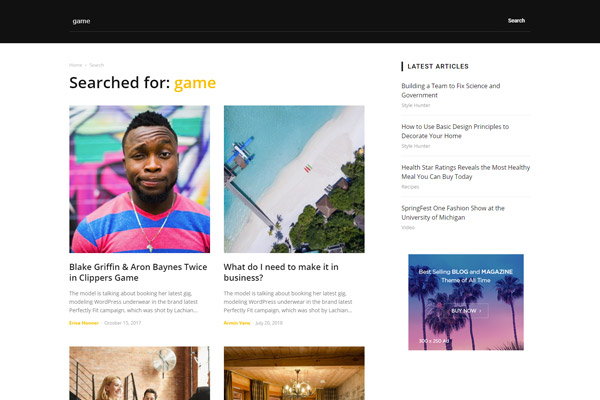Viewport: 600px width, 400px height.
Task: Open the Search breadcrumb link
Action: coord(96,65)
